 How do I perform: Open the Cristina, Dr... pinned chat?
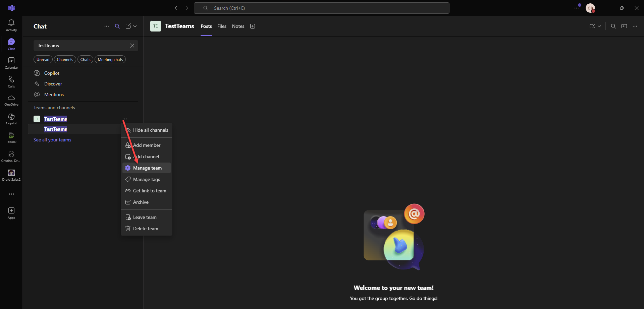tap(11, 157)
